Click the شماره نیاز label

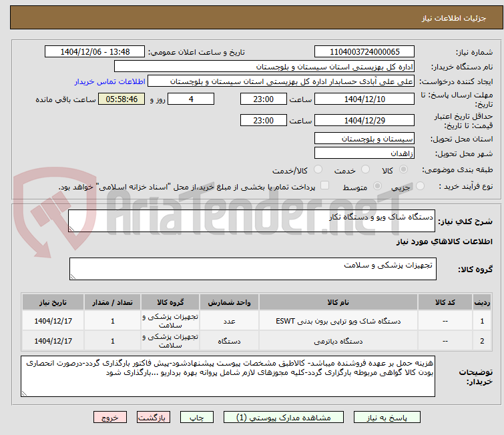pos(474,52)
